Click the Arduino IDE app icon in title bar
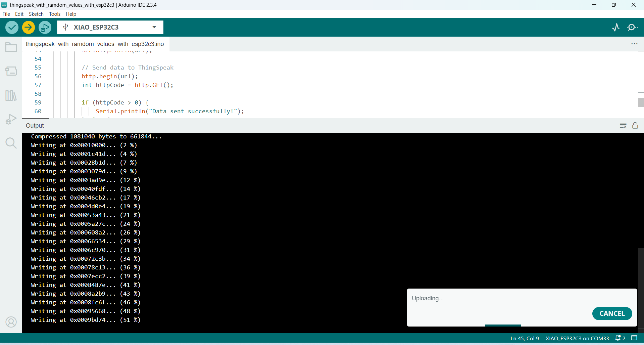 coord(4,5)
